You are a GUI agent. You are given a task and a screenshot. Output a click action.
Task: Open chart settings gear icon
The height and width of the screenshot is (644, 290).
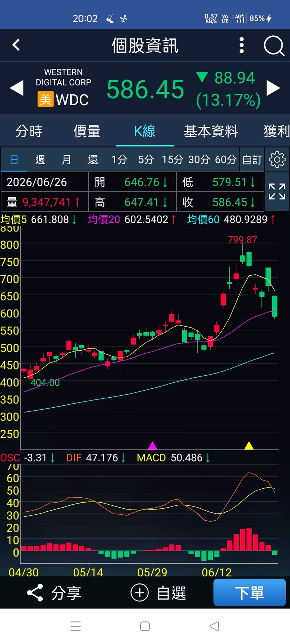(x=277, y=159)
